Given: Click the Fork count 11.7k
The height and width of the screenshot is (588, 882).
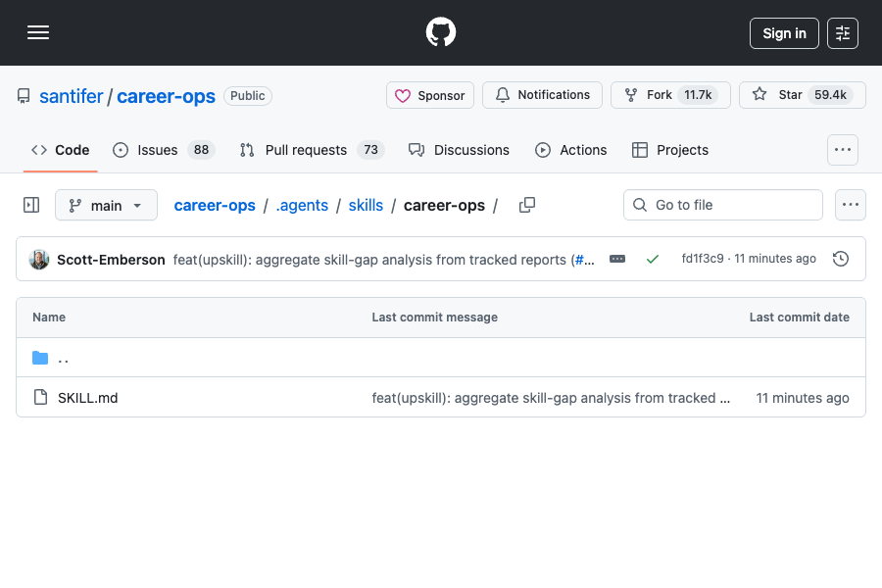Looking at the screenshot, I should 698,95.
